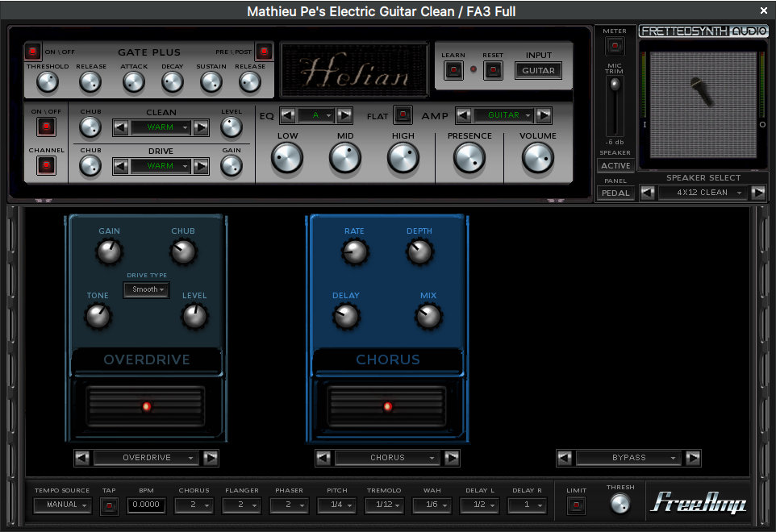Close the plugin window

tap(764, 10)
